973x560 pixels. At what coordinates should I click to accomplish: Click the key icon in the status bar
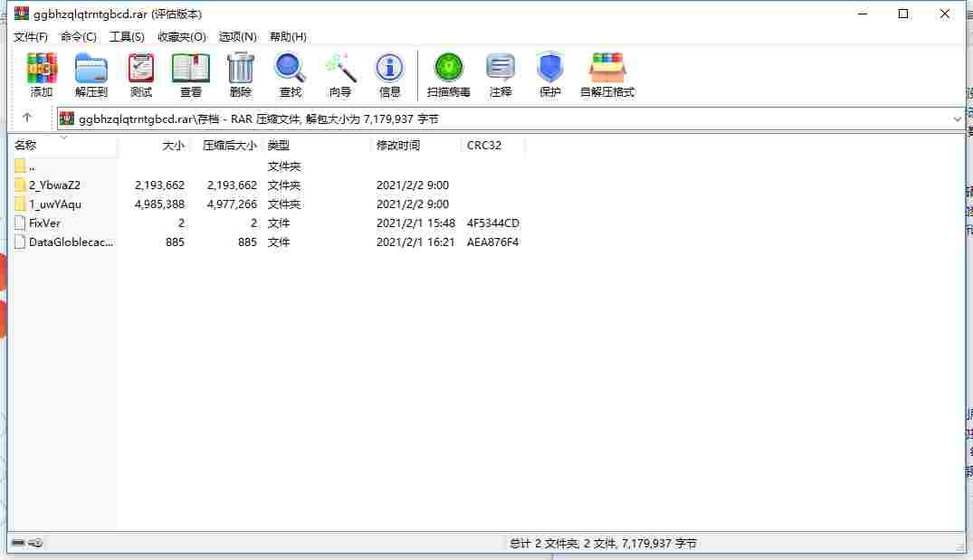(36, 543)
